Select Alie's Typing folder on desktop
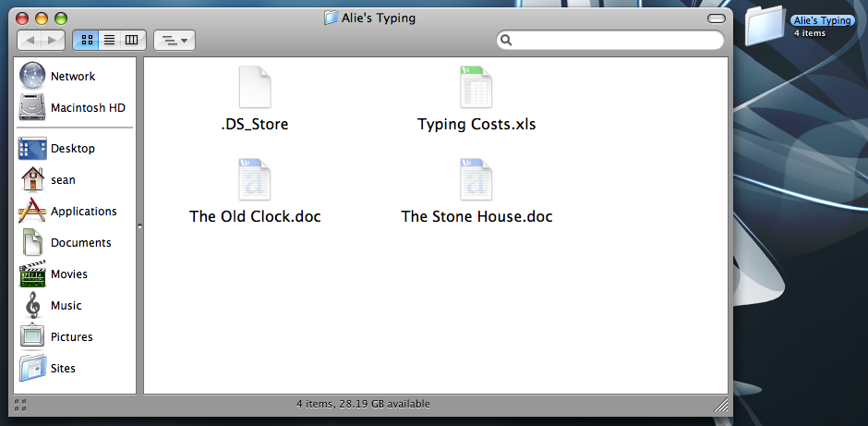 [x=766, y=26]
